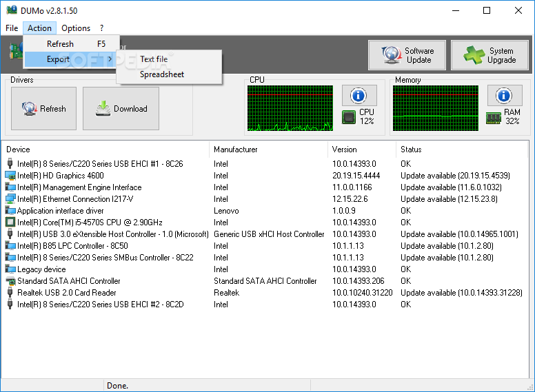Sort by the Version column header
This screenshot has height=392, width=535.
362,149
